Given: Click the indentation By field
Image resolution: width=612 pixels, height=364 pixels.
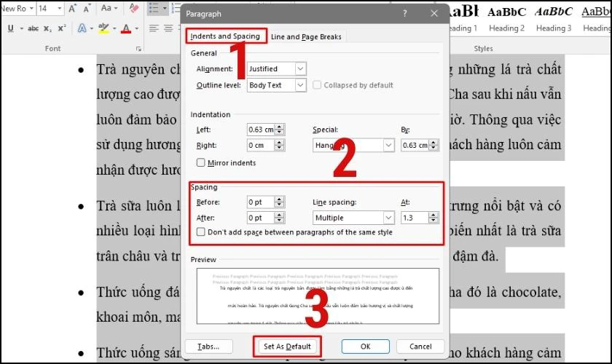Looking at the screenshot, I should [415, 145].
